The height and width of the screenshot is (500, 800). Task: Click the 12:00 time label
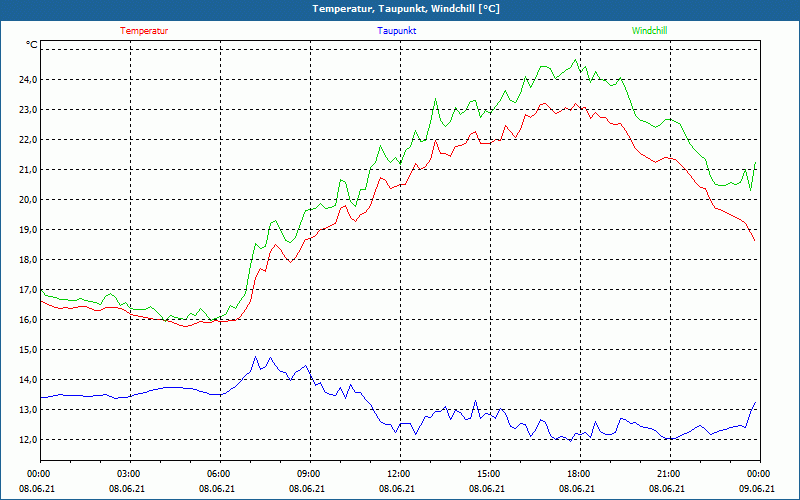click(397, 474)
